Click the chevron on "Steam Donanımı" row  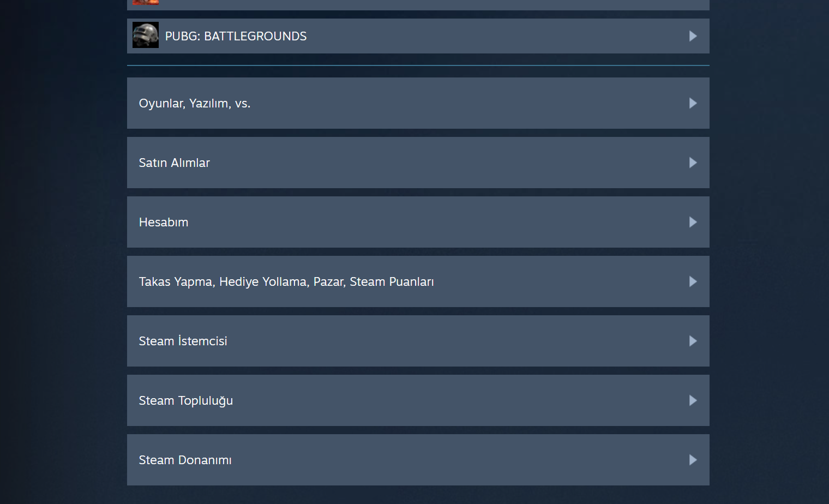point(693,460)
